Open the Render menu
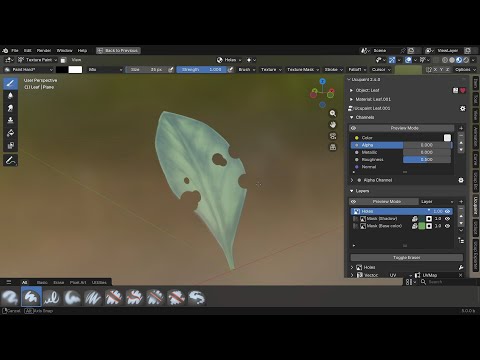 pyautogui.click(x=44, y=51)
